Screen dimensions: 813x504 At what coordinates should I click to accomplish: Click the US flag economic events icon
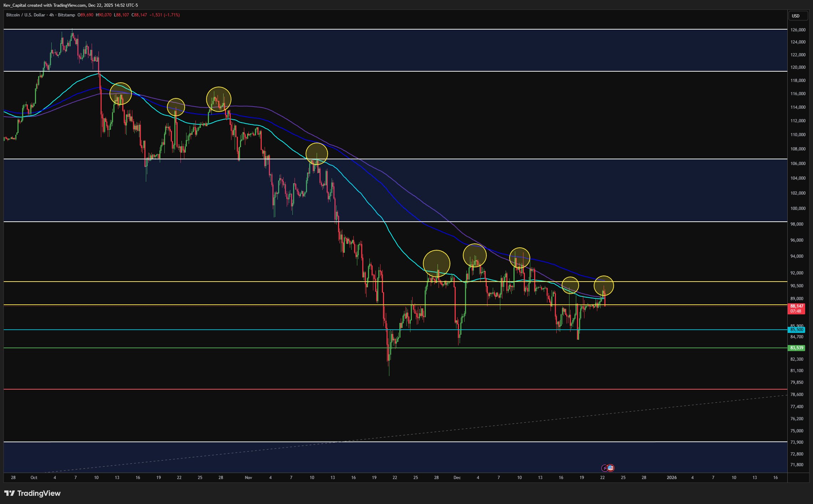(x=611, y=468)
